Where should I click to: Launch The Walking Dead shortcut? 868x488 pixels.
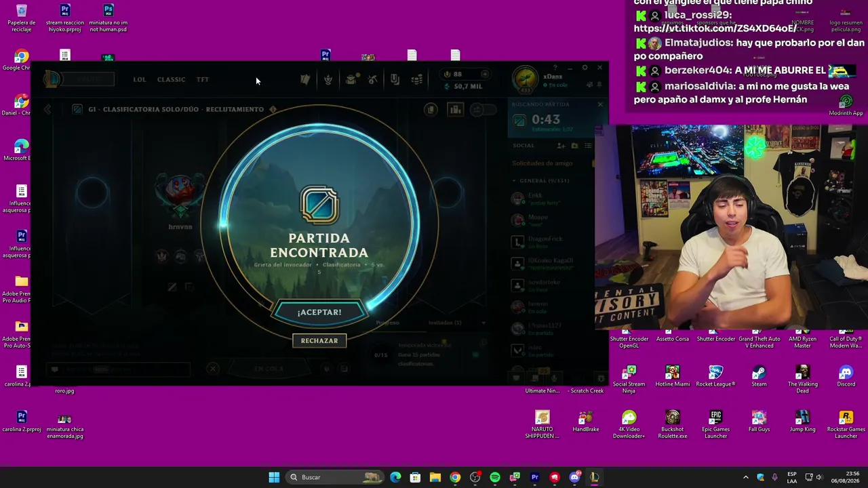pyautogui.click(x=802, y=380)
